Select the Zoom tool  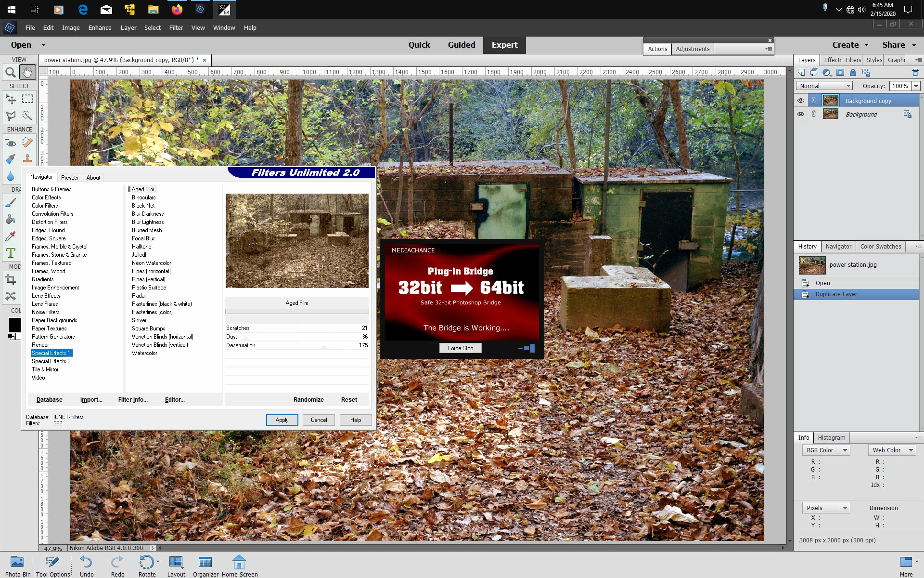(10, 73)
